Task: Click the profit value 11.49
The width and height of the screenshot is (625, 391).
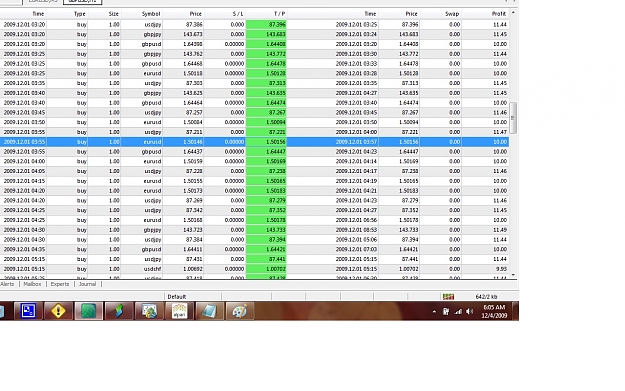Action: click(x=500, y=230)
